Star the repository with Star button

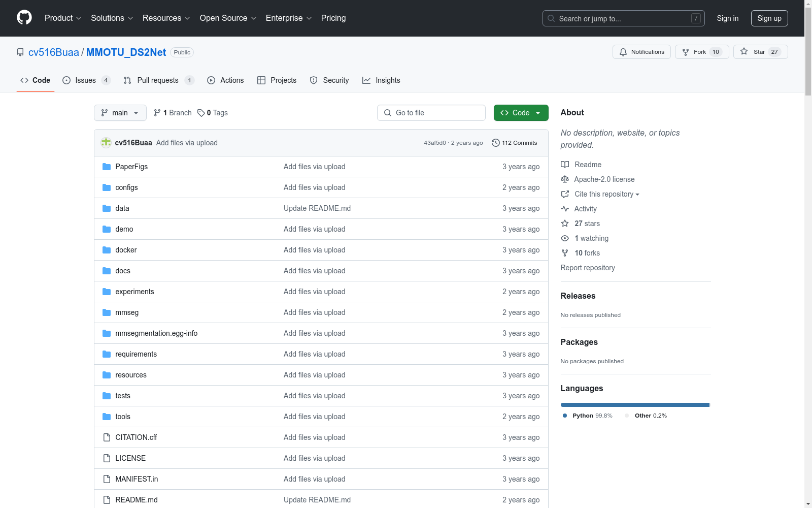760,52
